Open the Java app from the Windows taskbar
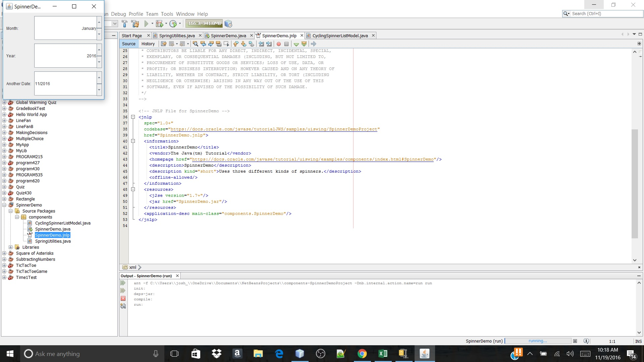This screenshot has height=362, width=644. (425, 354)
